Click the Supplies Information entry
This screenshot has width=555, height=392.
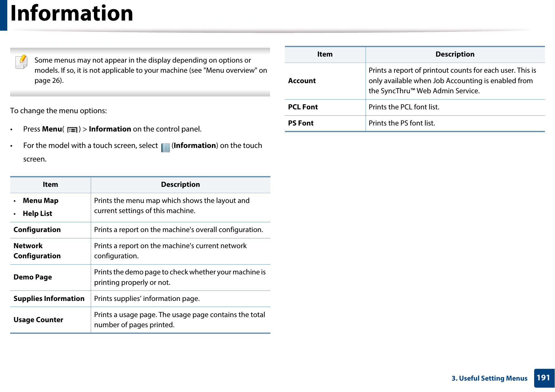49,299
